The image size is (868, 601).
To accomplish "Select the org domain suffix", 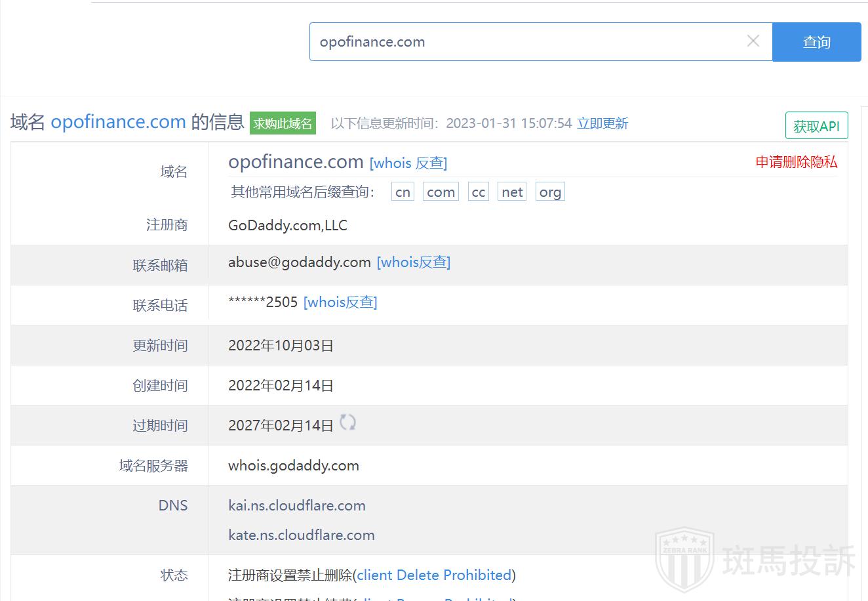I will click(550, 192).
